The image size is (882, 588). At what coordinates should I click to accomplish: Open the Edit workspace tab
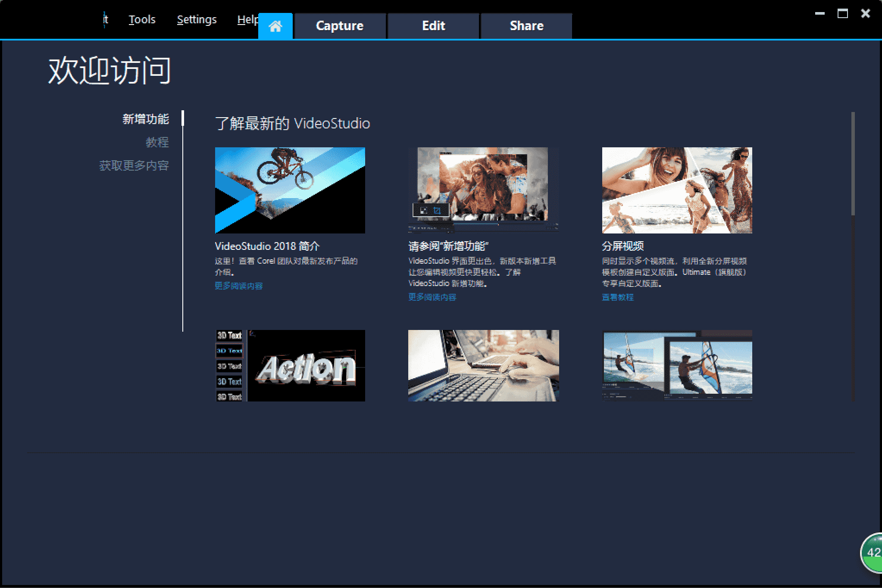click(x=433, y=26)
